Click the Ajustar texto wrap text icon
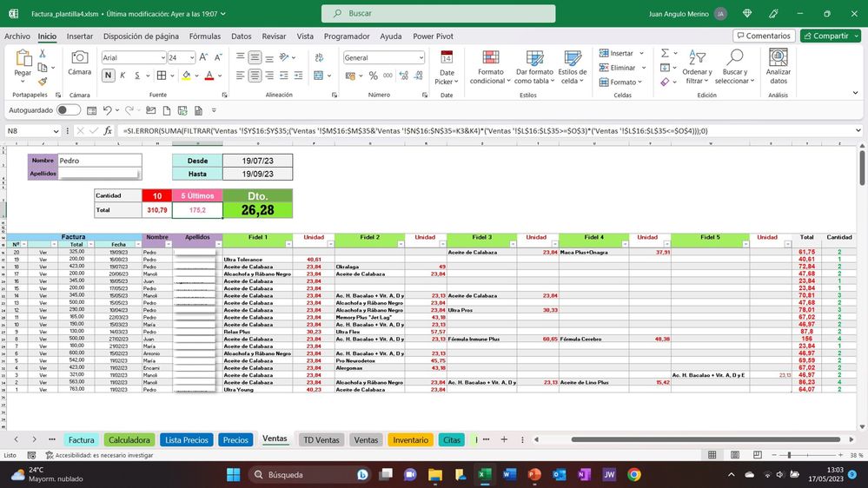The width and height of the screenshot is (868, 488). click(320, 57)
